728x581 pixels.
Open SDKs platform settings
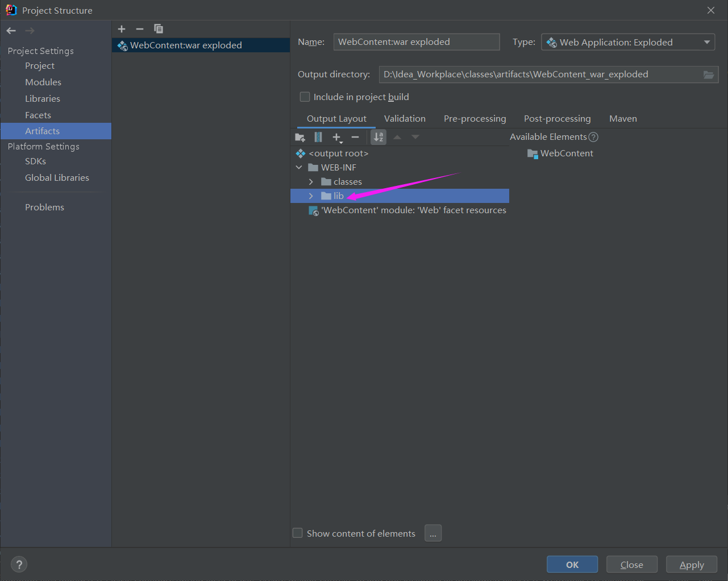tap(35, 161)
